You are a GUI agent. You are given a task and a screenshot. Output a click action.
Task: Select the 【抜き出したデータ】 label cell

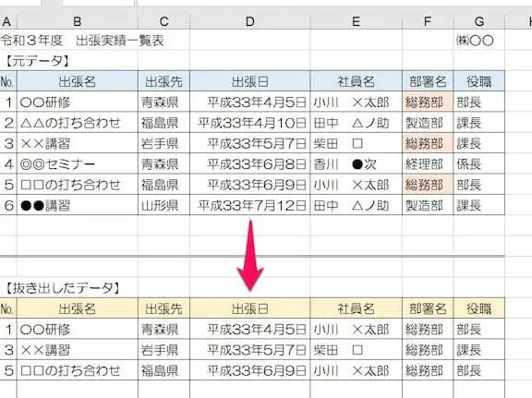(62, 288)
